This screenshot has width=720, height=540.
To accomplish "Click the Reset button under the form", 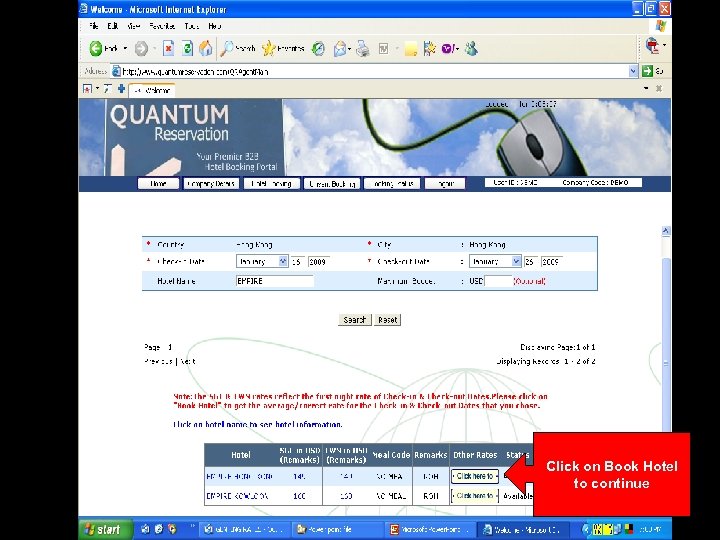I will (388, 320).
